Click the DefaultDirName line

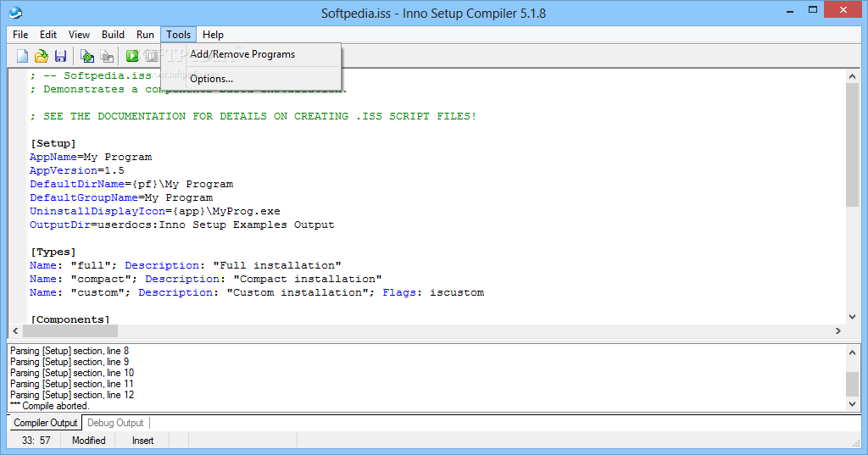[131, 185]
